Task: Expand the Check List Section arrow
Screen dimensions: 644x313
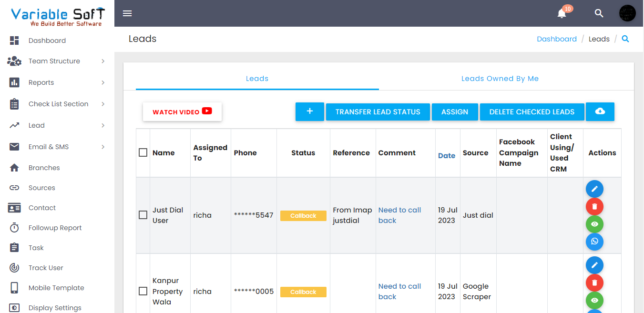Action: [x=103, y=104]
